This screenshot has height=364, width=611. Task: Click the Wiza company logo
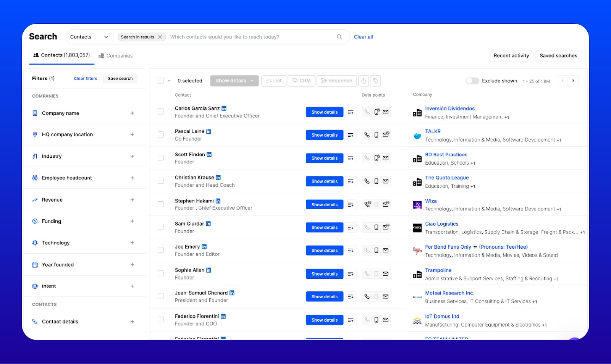click(417, 205)
